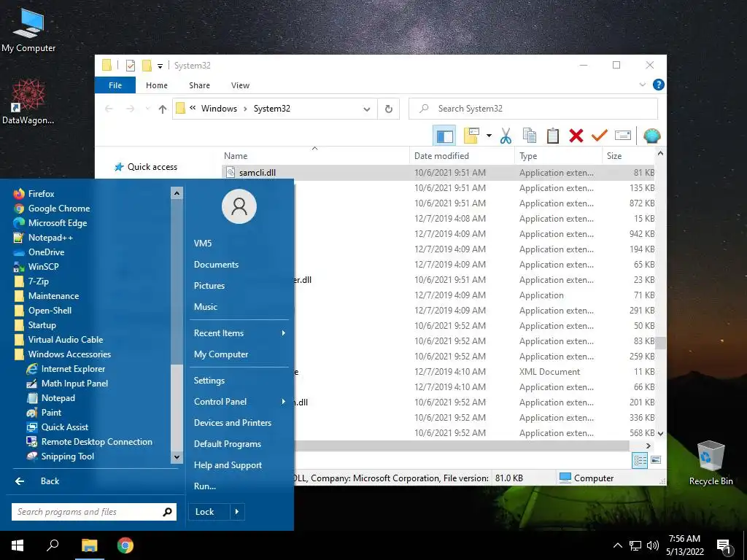Open the File tab in Explorer
The image size is (747, 560).
click(x=115, y=85)
